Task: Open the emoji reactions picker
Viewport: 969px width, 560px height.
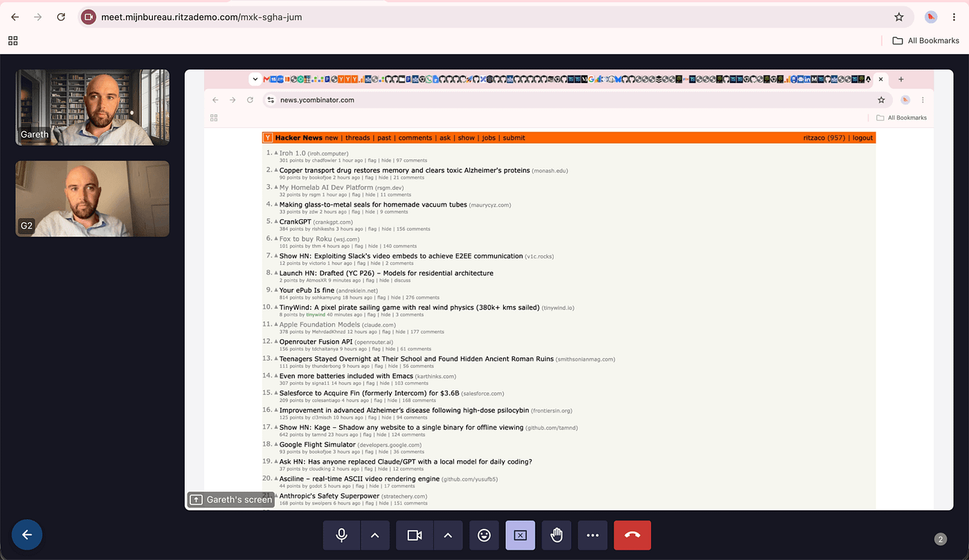Action: point(484,535)
